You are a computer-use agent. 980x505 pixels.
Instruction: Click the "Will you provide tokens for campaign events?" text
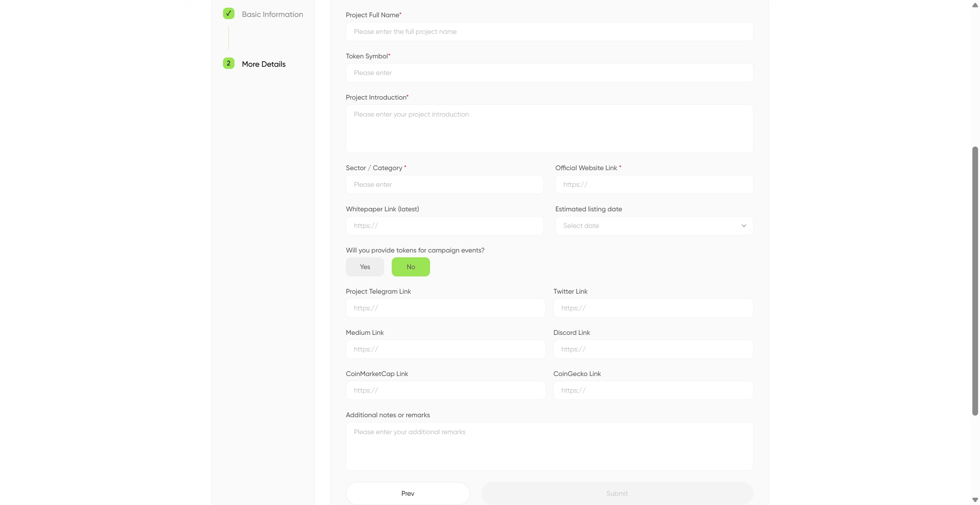tap(415, 250)
